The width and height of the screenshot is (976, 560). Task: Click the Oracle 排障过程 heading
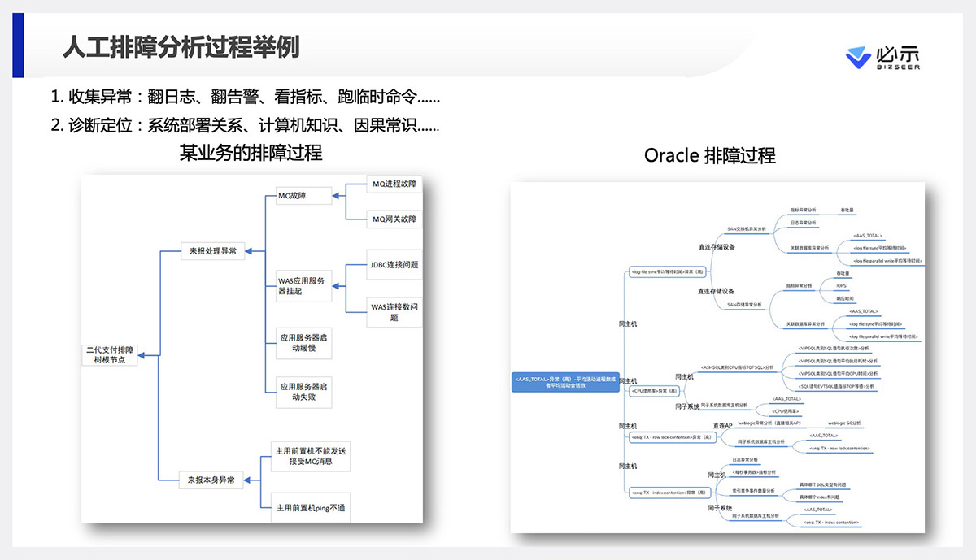tap(709, 155)
